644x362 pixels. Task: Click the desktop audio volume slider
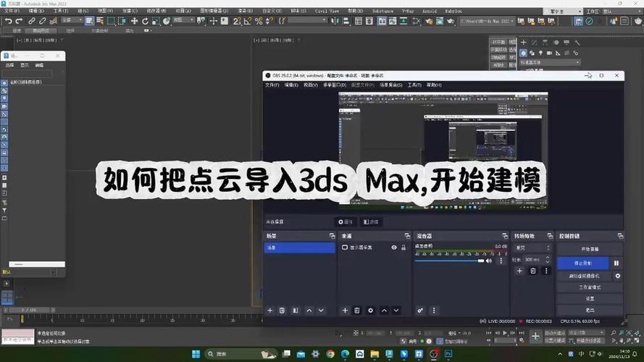click(x=449, y=261)
